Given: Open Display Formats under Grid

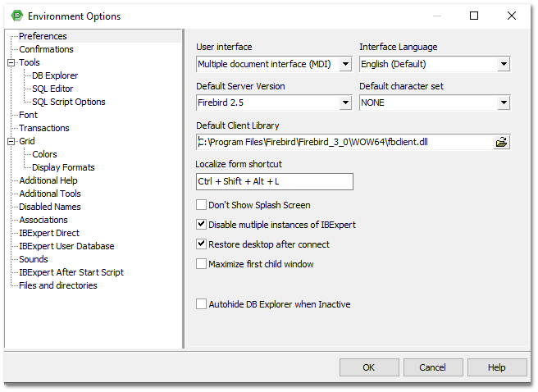Looking at the screenshot, I should [x=63, y=167].
